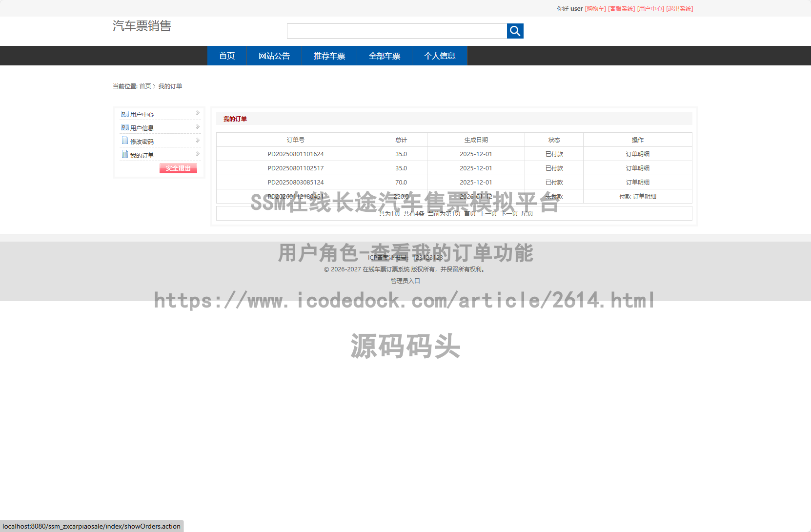Screen dimensions: 811x532
Task: Expand the 修改密码 chevron arrow
Action: point(197,141)
